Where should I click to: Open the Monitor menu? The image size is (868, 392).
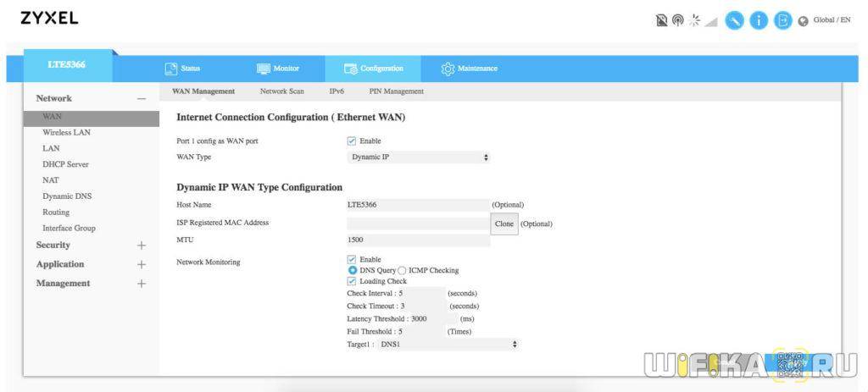278,69
